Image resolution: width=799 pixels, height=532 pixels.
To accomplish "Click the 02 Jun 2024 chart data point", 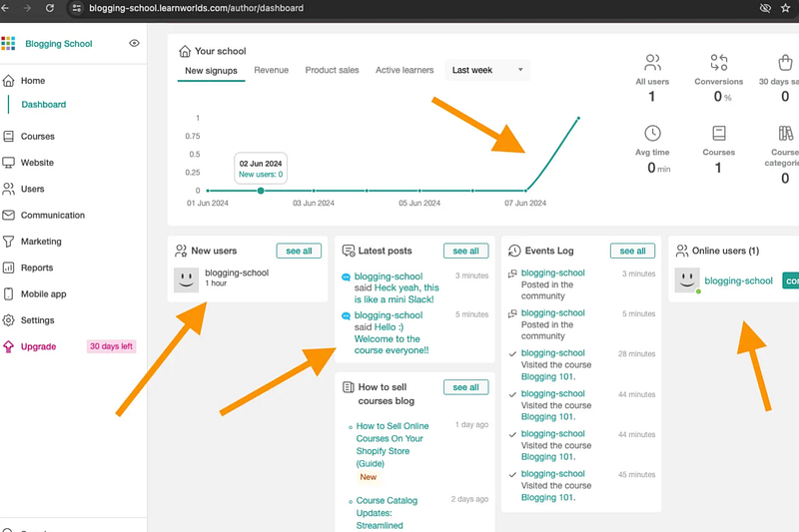I will [261, 191].
